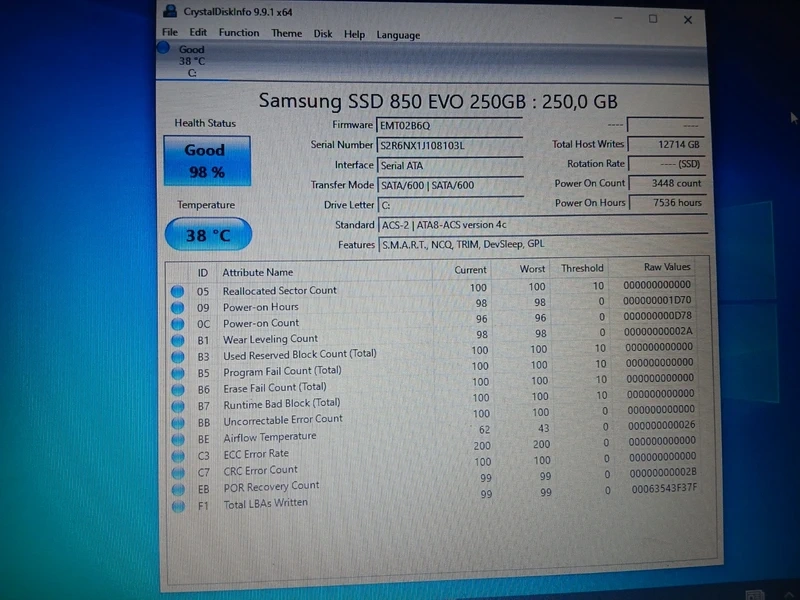Minimize the CrystalDiskInfo window
The width and height of the screenshot is (800, 600).
(x=618, y=18)
